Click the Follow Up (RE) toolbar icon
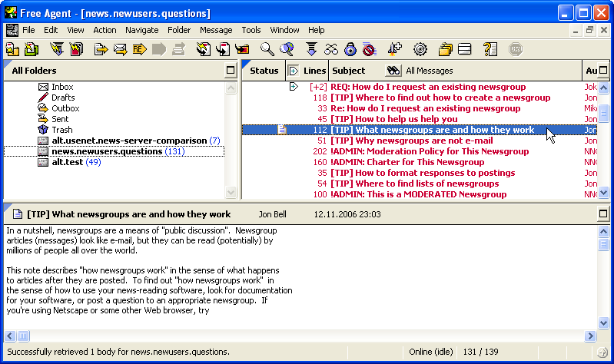This screenshot has height=364, width=614. click(x=139, y=50)
